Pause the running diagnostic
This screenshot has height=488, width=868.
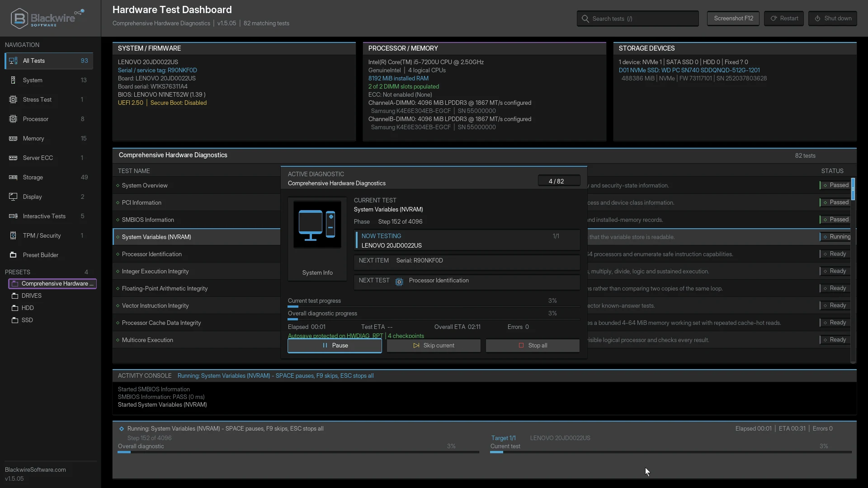pos(335,346)
